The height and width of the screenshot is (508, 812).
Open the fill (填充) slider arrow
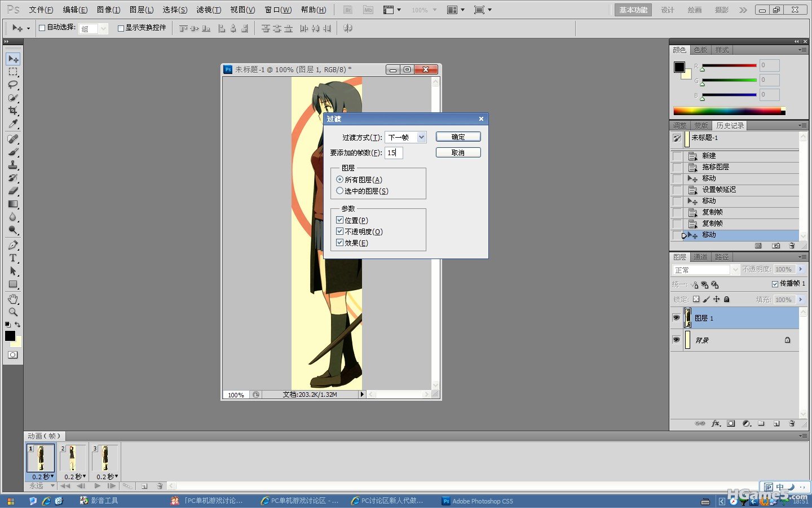pyautogui.click(x=801, y=300)
